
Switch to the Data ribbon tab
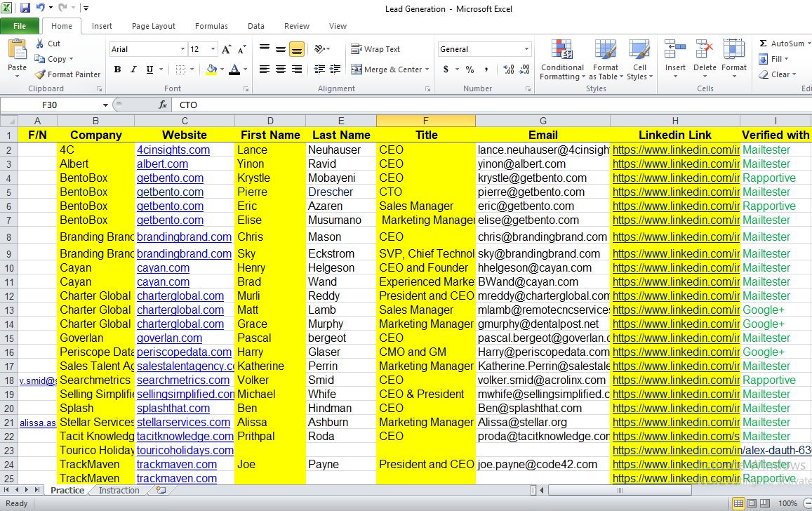[x=256, y=26]
